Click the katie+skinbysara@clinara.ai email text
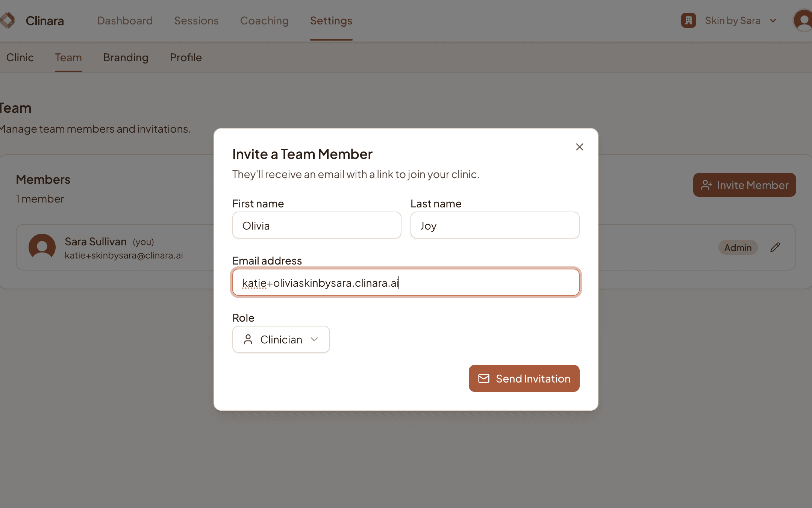 [124, 256]
